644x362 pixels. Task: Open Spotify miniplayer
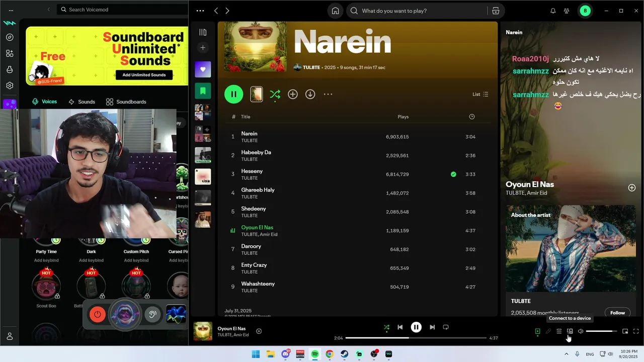pos(625,331)
